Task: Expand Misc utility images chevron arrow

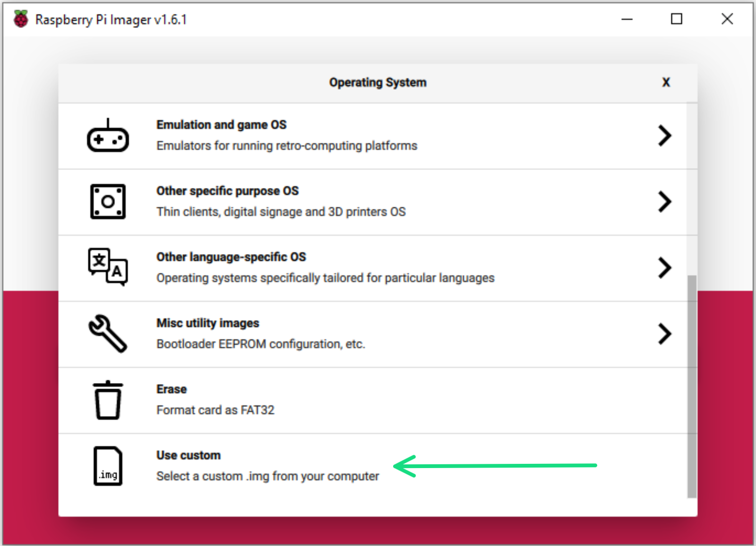Action: pos(664,334)
